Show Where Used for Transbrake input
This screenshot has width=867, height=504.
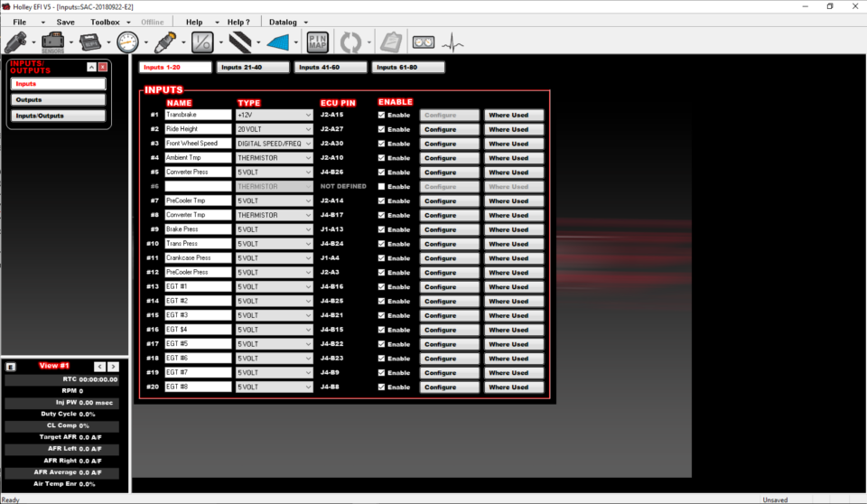(514, 115)
